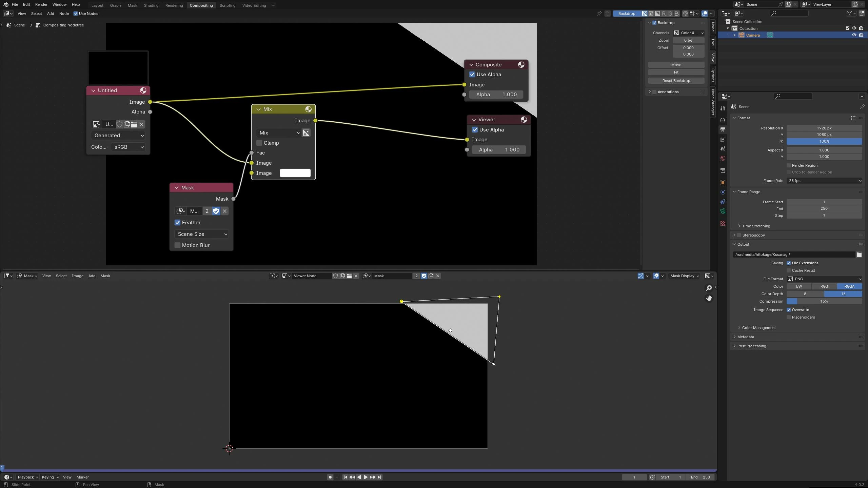The width and height of the screenshot is (868, 488).
Task: Toggle node snapping magnet icon
Action: pos(685,14)
